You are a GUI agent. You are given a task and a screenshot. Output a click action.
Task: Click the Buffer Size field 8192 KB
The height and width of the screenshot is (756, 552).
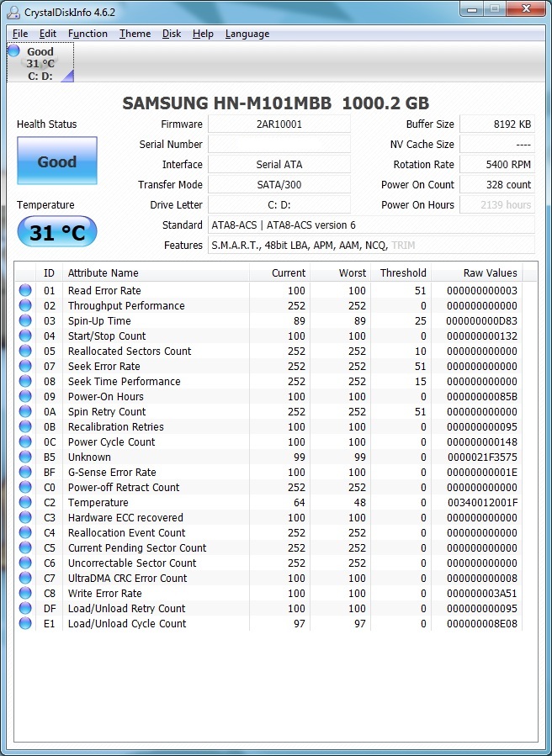tap(497, 124)
